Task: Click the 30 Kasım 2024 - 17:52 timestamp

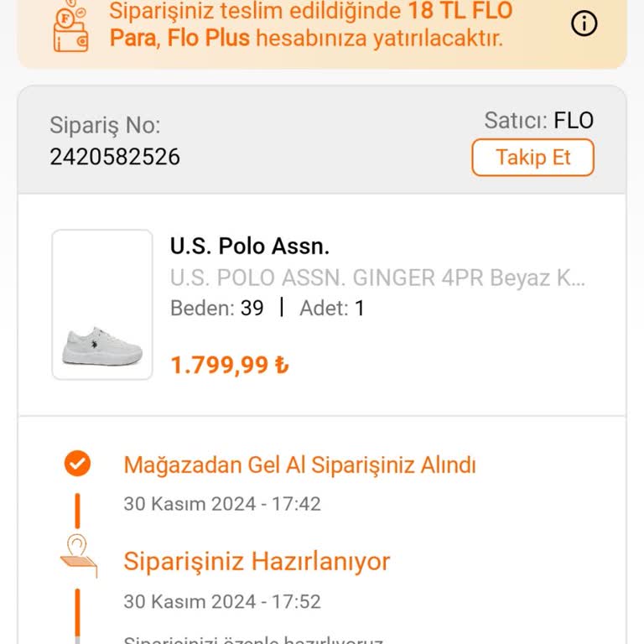Action: point(222,602)
